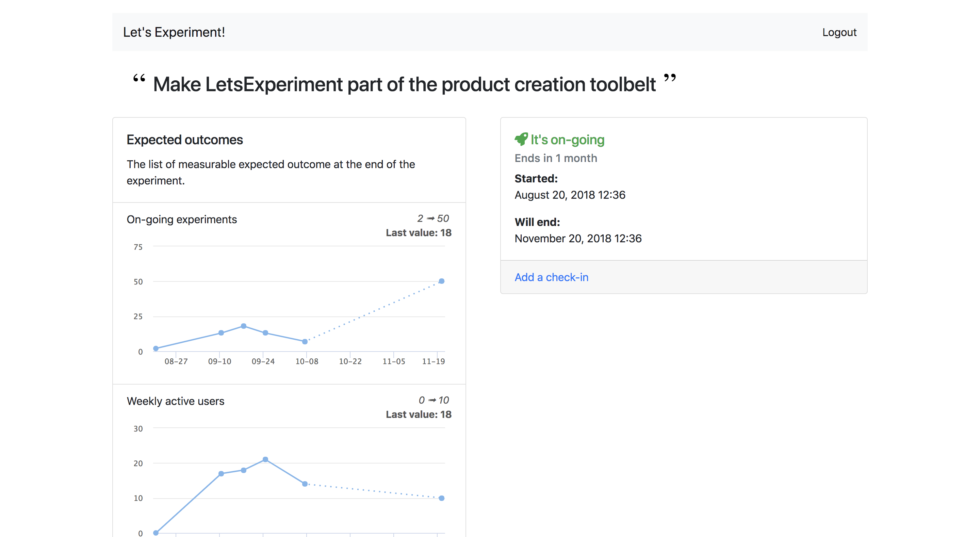Open the Let's Experiment! home brand

pyautogui.click(x=174, y=32)
